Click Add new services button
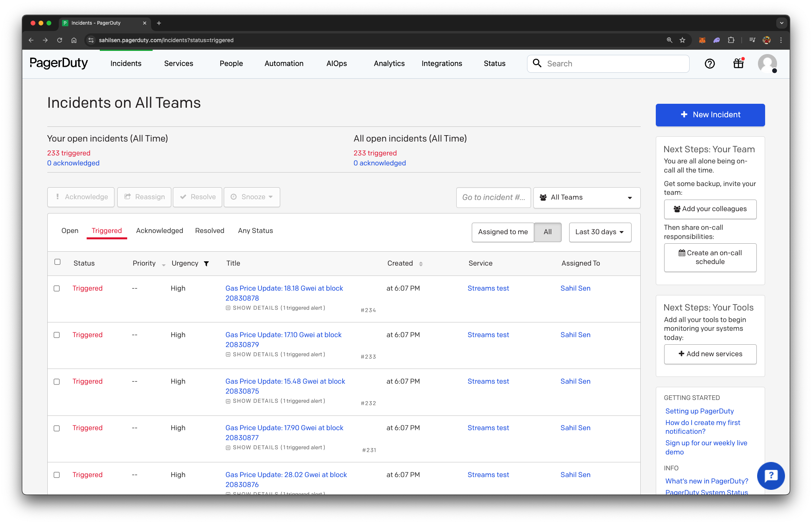 710,354
